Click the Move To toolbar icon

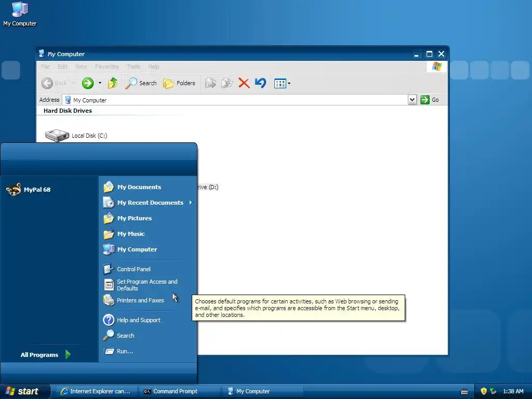click(x=210, y=83)
